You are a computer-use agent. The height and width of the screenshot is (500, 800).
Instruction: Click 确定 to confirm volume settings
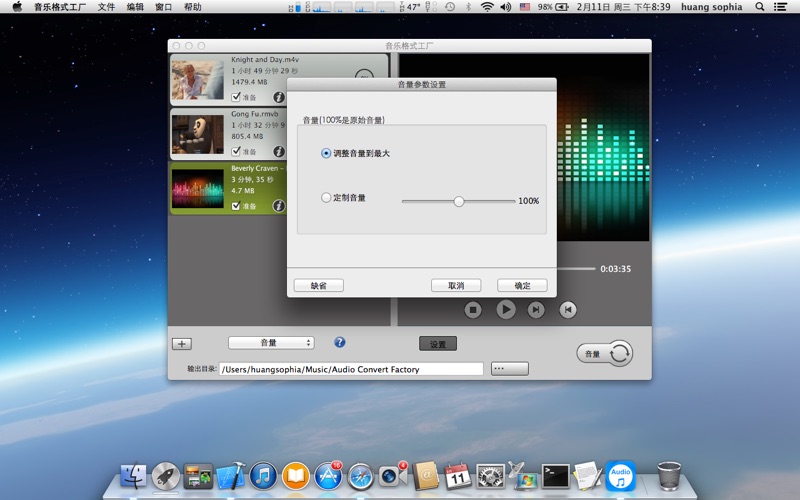coord(522,285)
